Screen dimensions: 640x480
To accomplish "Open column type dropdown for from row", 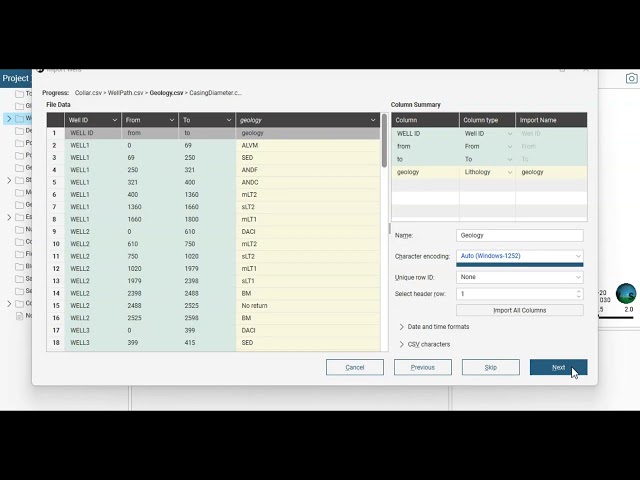I will [x=510, y=147].
